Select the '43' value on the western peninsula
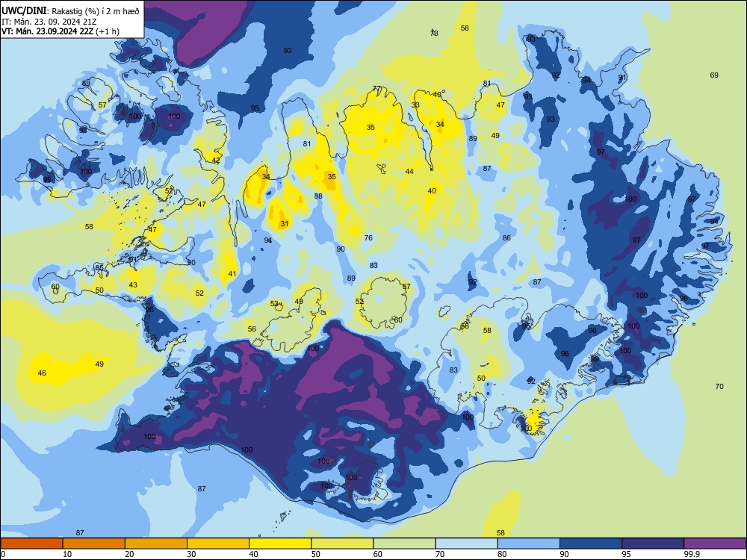Viewport: 747px width, 560px height. (133, 284)
